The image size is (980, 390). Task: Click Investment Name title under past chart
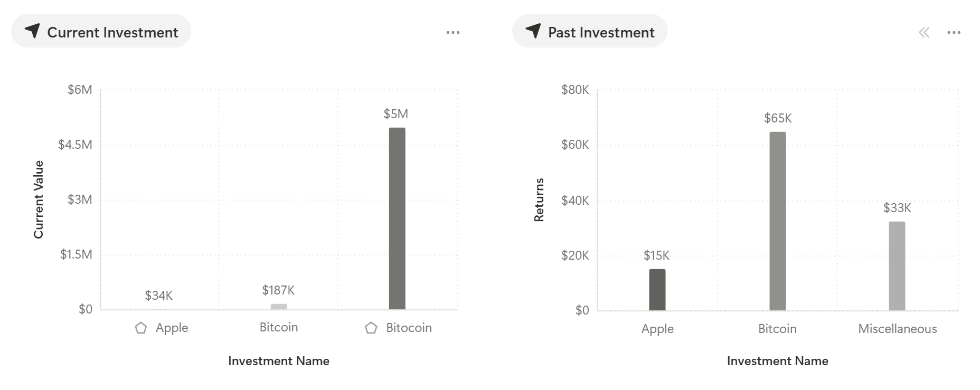(778, 361)
